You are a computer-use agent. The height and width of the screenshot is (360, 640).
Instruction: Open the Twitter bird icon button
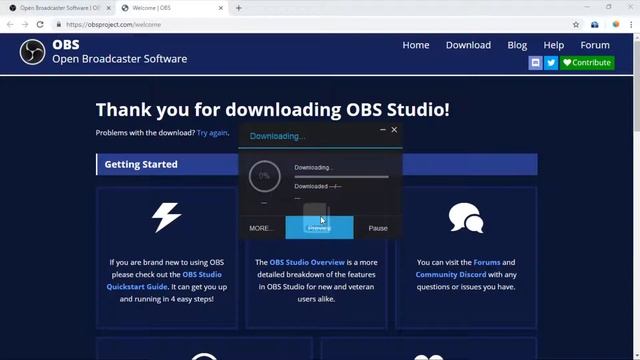(x=551, y=63)
